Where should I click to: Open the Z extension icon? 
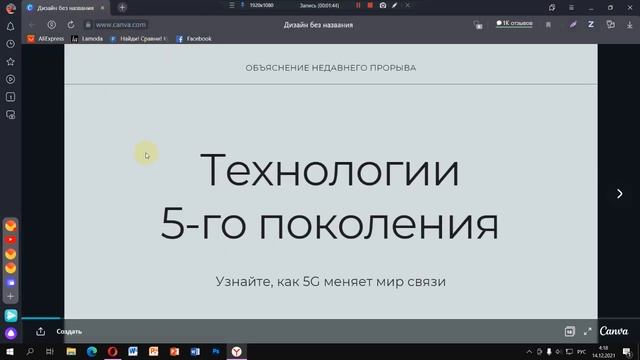pos(591,24)
